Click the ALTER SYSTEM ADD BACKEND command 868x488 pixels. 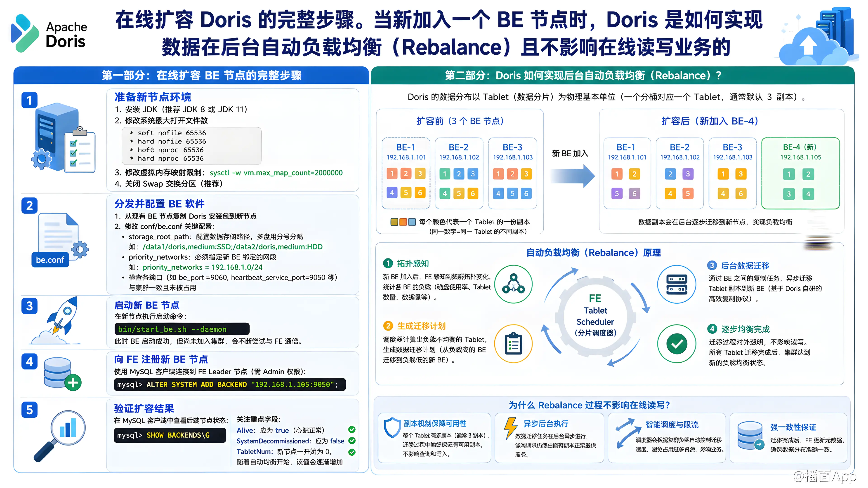(x=230, y=384)
